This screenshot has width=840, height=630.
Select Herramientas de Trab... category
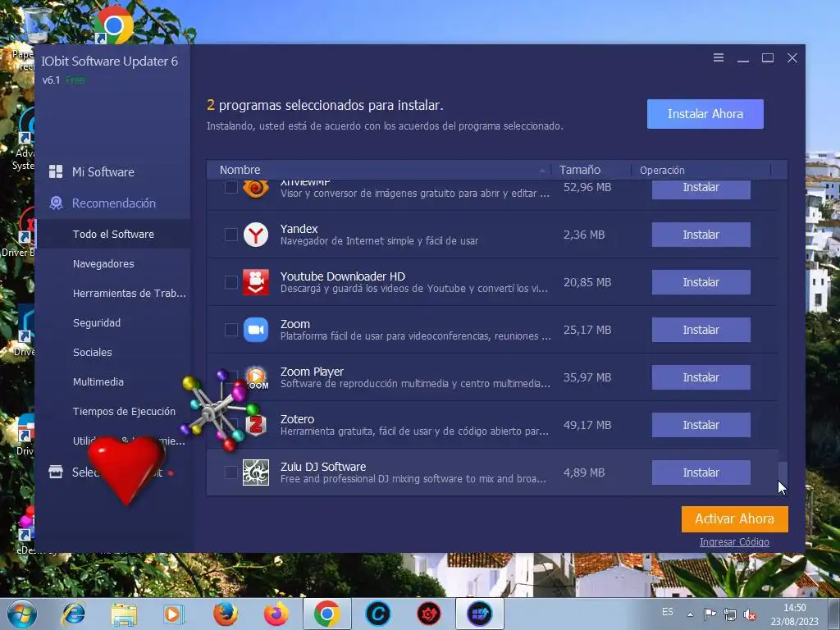(129, 293)
